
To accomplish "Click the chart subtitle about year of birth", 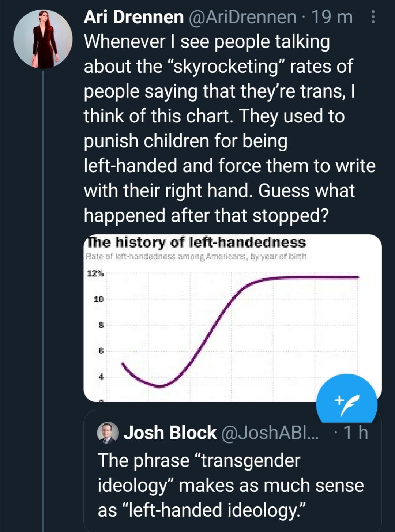I will click(196, 257).
